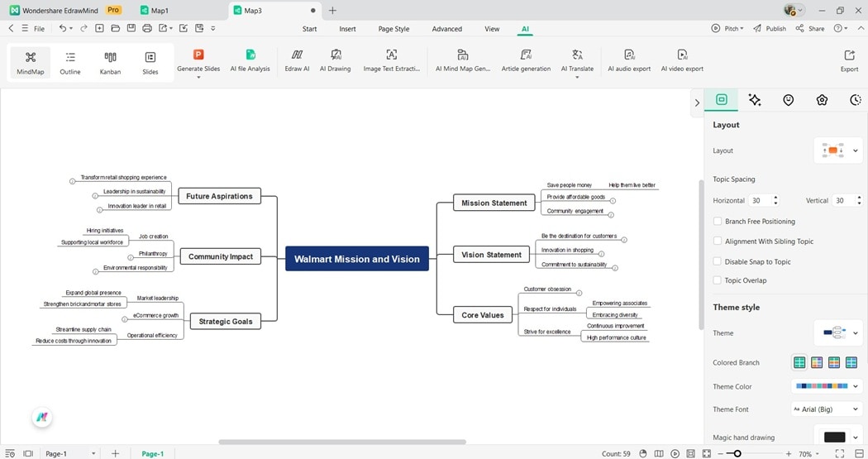Image resolution: width=868 pixels, height=459 pixels.
Task: Select the first Colored Branch style
Action: pyautogui.click(x=799, y=363)
